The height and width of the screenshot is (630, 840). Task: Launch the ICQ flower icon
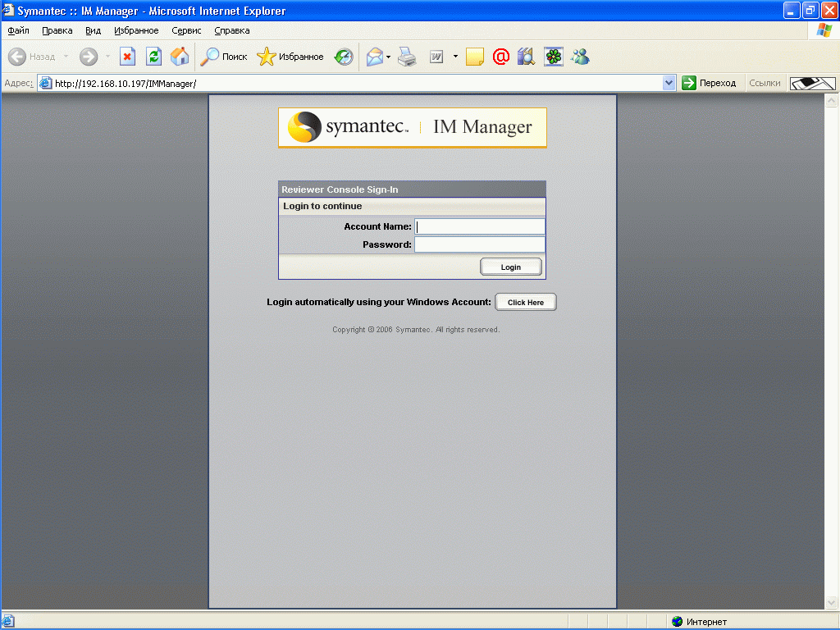tap(554, 57)
